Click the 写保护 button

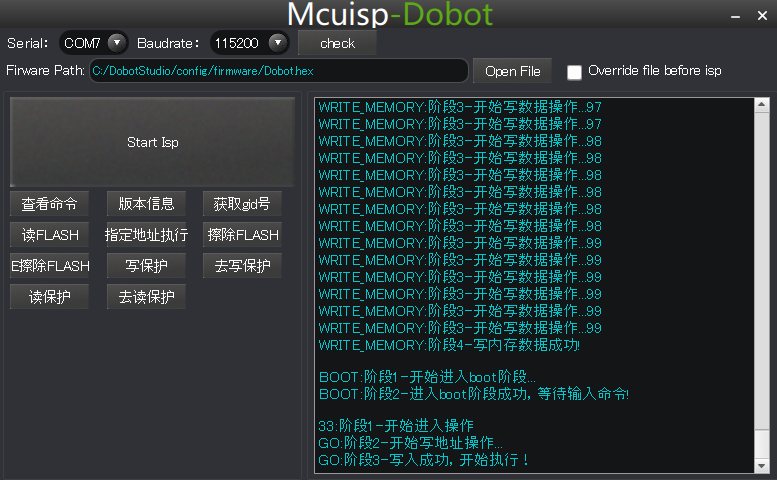tap(146, 266)
